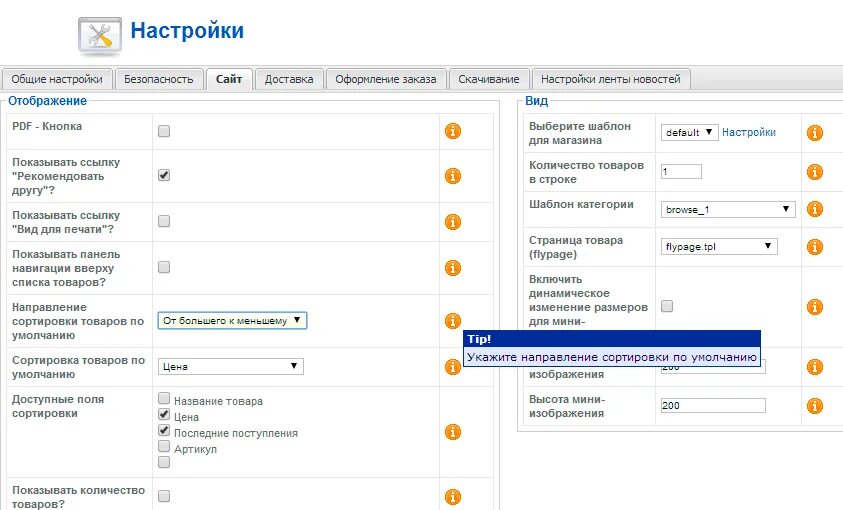Click info icon for Доступные поля сортировки
The image size is (843, 510).
453,432
